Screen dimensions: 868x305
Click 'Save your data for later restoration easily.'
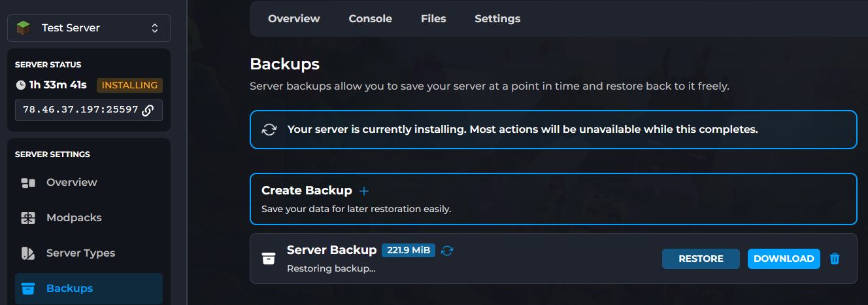point(356,209)
